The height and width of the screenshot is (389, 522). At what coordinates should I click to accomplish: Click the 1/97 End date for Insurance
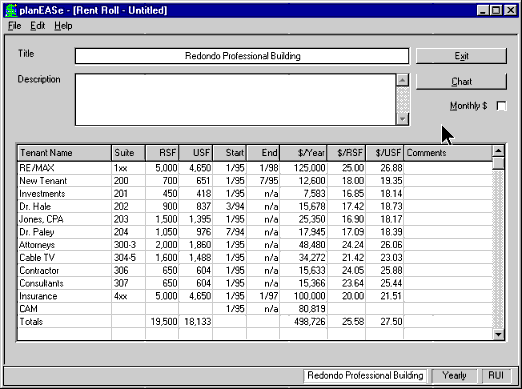coord(263,296)
